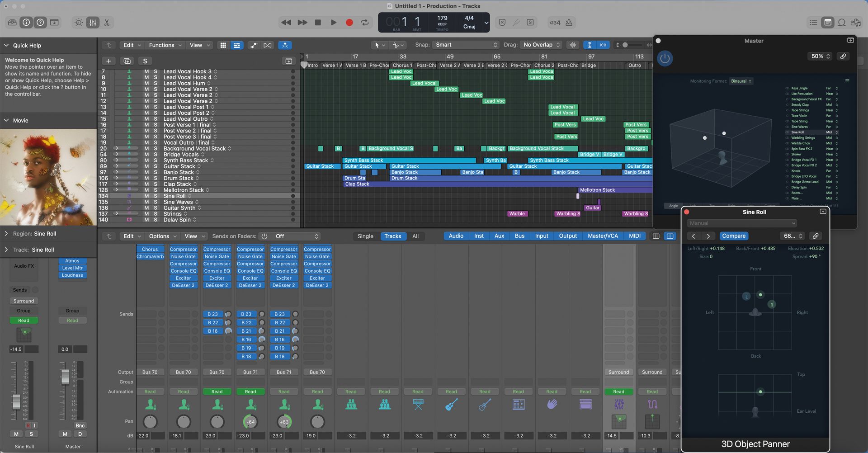This screenshot has width=868, height=453.
Task: Toggle the power button in the Master panner
Action: click(x=665, y=58)
